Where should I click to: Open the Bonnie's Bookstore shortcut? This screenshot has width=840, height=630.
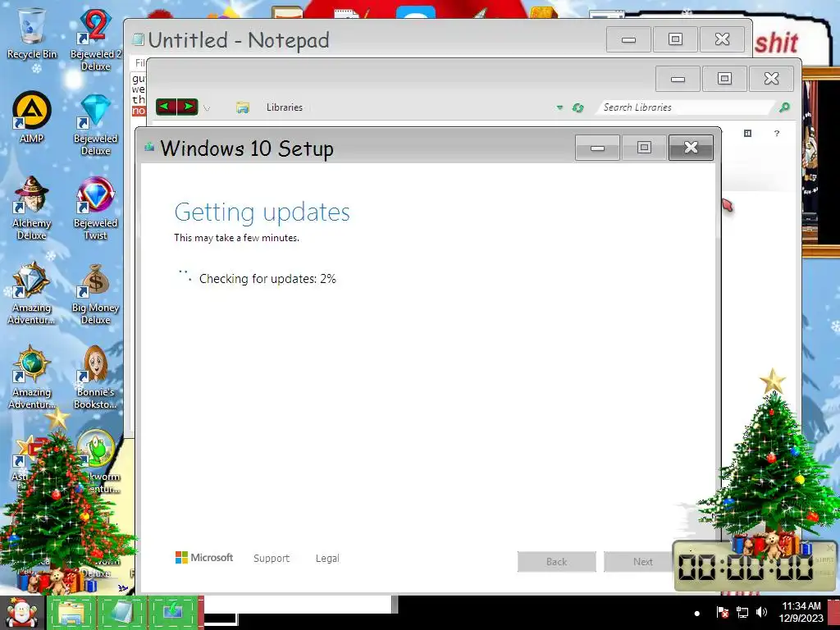[x=95, y=378]
